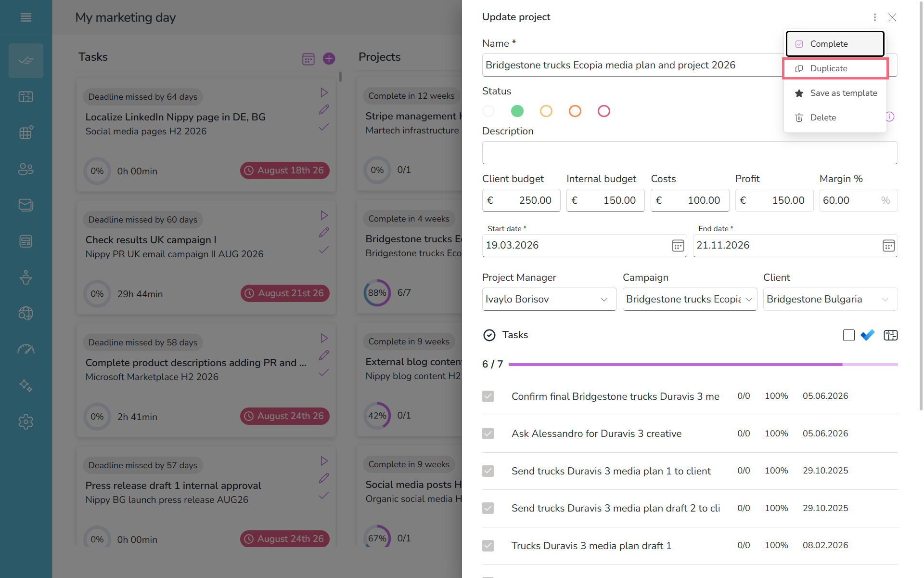Open the tasks checklist sidebar icon
The width and height of the screenshot is (924, 578).
26,61
